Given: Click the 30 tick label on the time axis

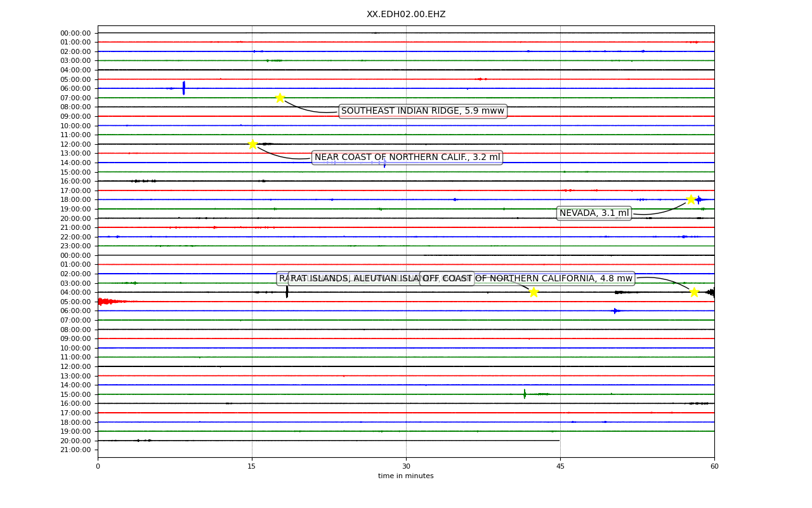Looking at the screenshot, I should [x=406, y=467].
